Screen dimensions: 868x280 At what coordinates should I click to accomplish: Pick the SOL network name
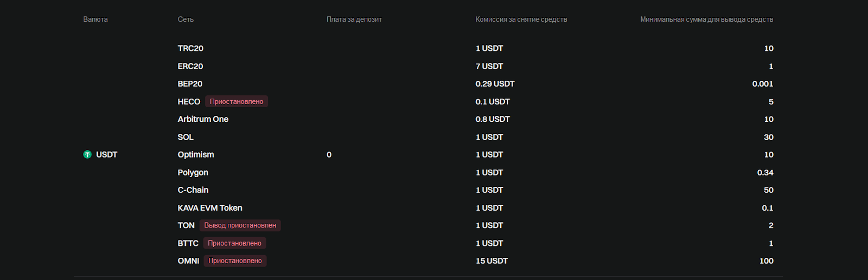pyautogui.click(x=186, y=137)
